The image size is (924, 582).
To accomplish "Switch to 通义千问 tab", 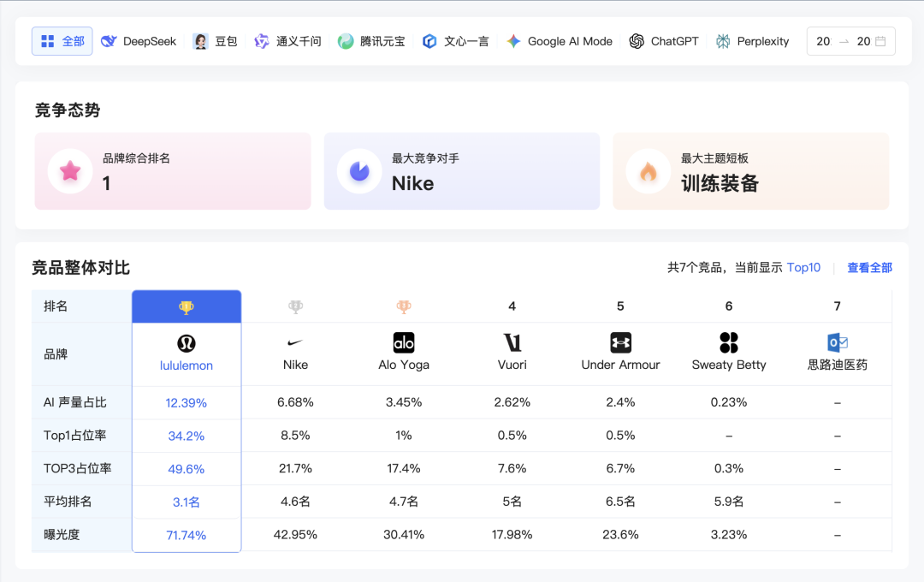I will pos(287,41).
